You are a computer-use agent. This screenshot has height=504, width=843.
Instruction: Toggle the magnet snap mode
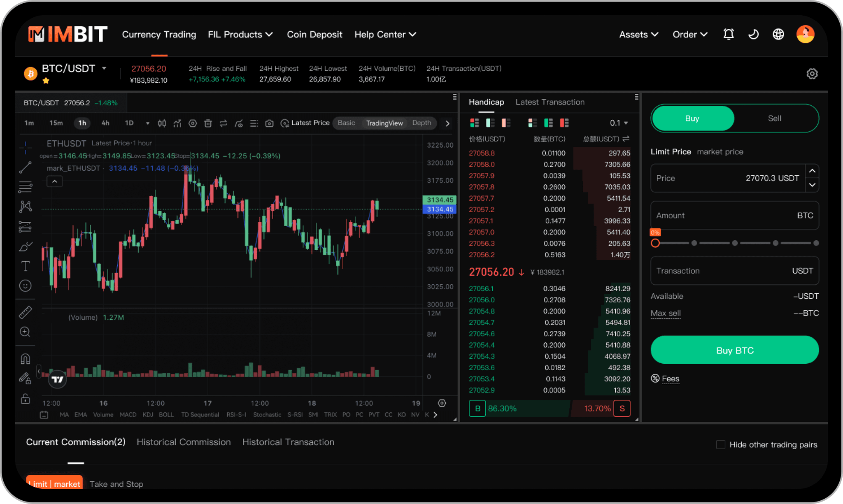tap(26, 359)
